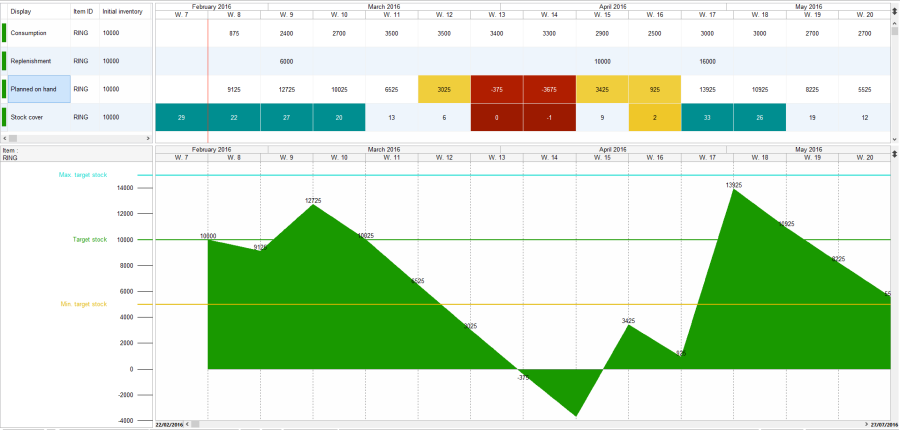
Task: Click the Max. target stock line label
Action: tap(84, 175)
